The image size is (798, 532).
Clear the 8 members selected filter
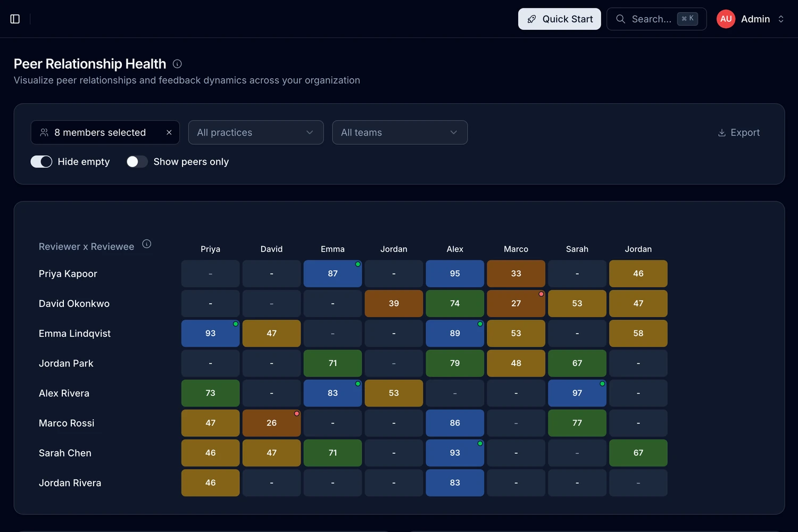tap(169, 132)
